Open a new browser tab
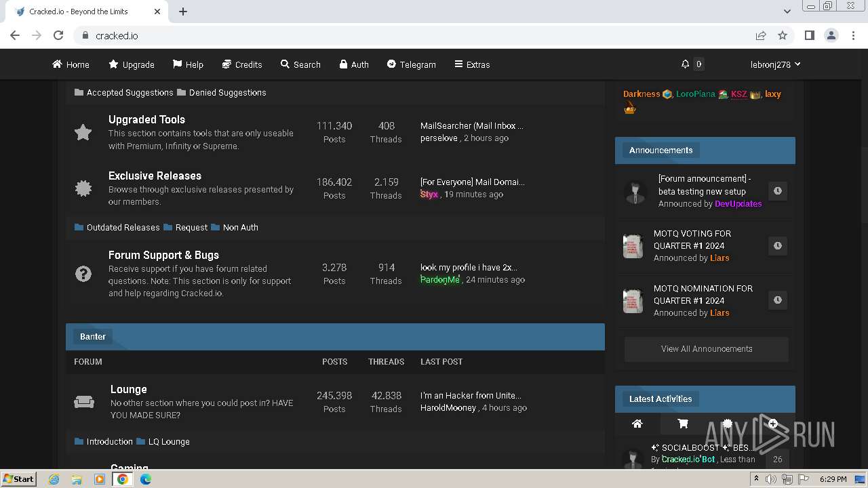868x488 pixels. click(x=183, y=12)
